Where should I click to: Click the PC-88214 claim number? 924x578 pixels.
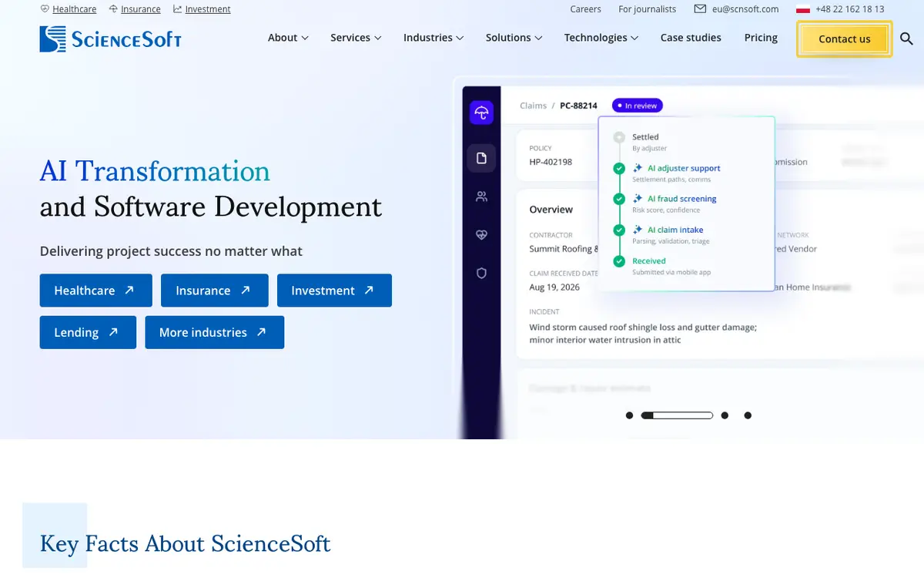(578, 106)
